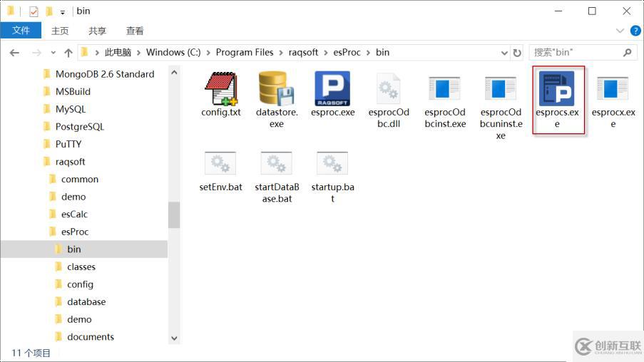The height and width of the screenshot is (362, 644).
Task: Open the config.txt file icon
Action: [220, 88]
